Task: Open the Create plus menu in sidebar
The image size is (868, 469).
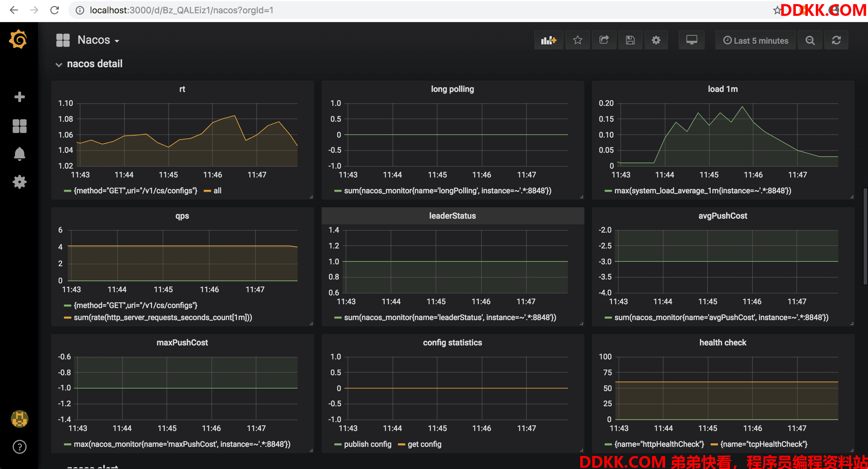Action: [20, 97]
